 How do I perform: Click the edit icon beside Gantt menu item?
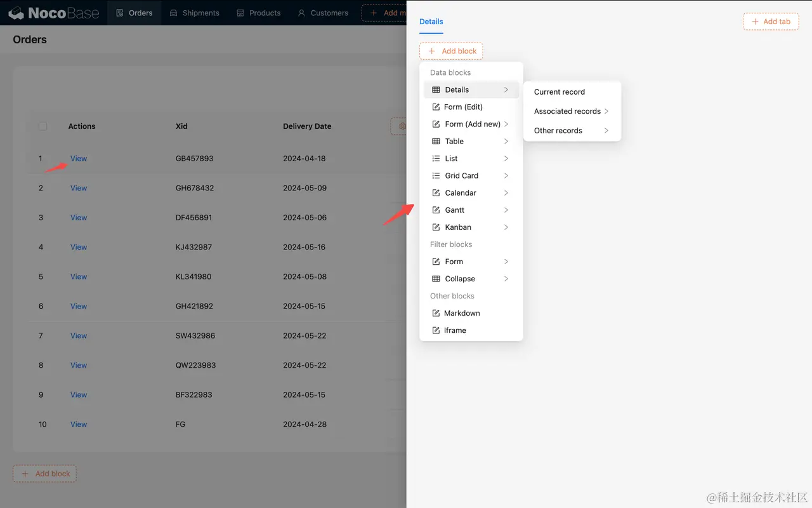(x=436, y=210)
